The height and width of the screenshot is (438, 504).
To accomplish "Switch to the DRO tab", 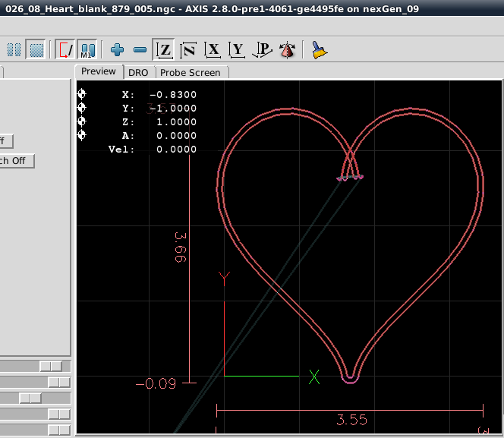I will tap(138, 72).
